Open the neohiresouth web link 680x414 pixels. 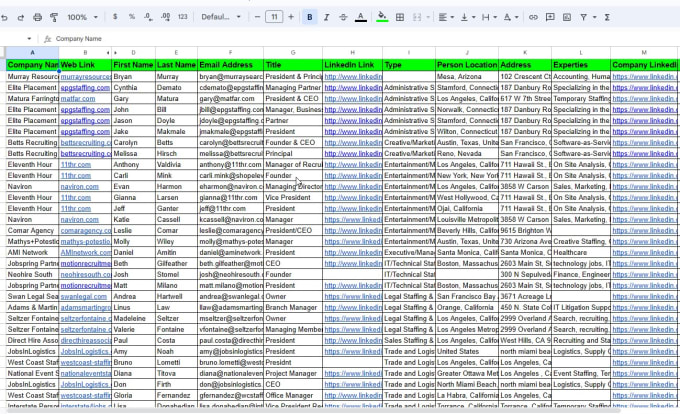click(85, 274)
